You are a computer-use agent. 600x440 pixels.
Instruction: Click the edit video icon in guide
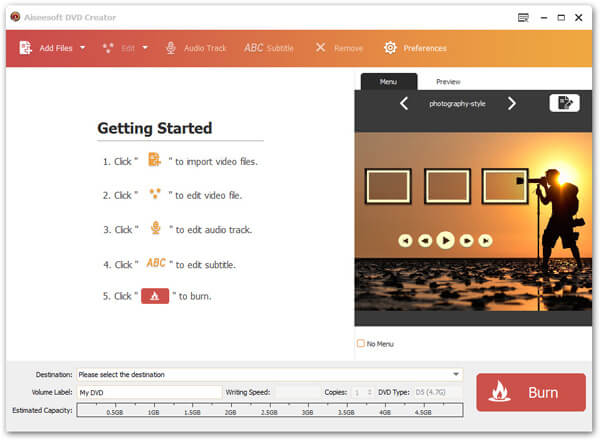[155, 194]
